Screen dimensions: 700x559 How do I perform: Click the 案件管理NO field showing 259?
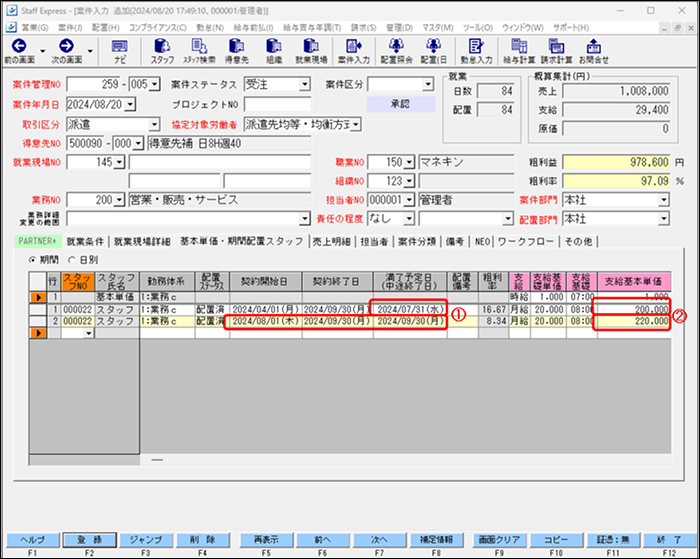pos(93,84)
